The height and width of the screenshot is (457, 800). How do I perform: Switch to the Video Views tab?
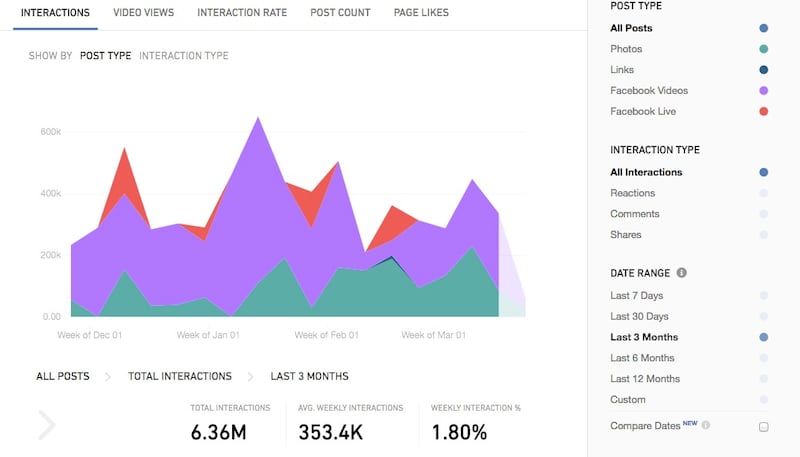coord(143,13)
